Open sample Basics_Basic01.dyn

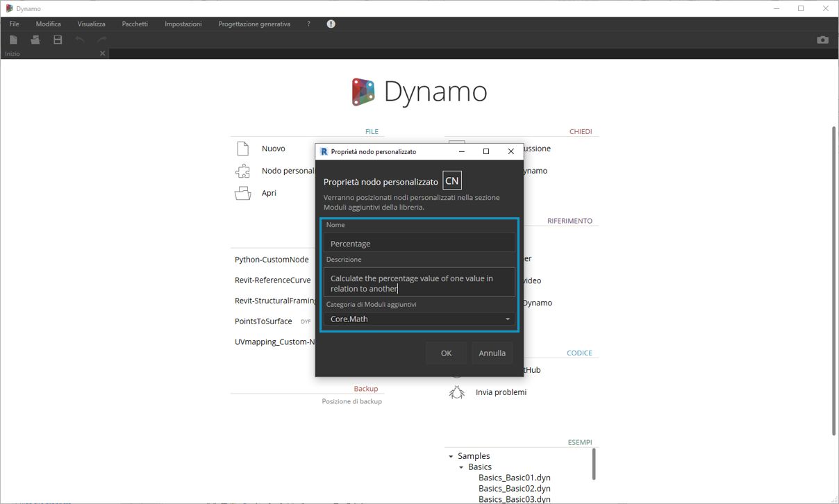(x=515, y=478)
